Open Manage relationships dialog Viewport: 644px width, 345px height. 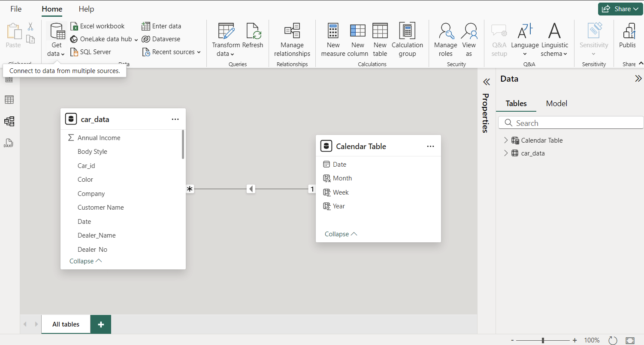292,40
